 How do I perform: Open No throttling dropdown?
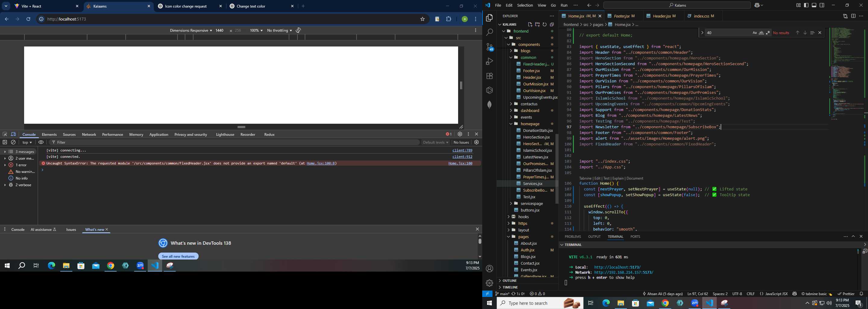coord(279,30)
